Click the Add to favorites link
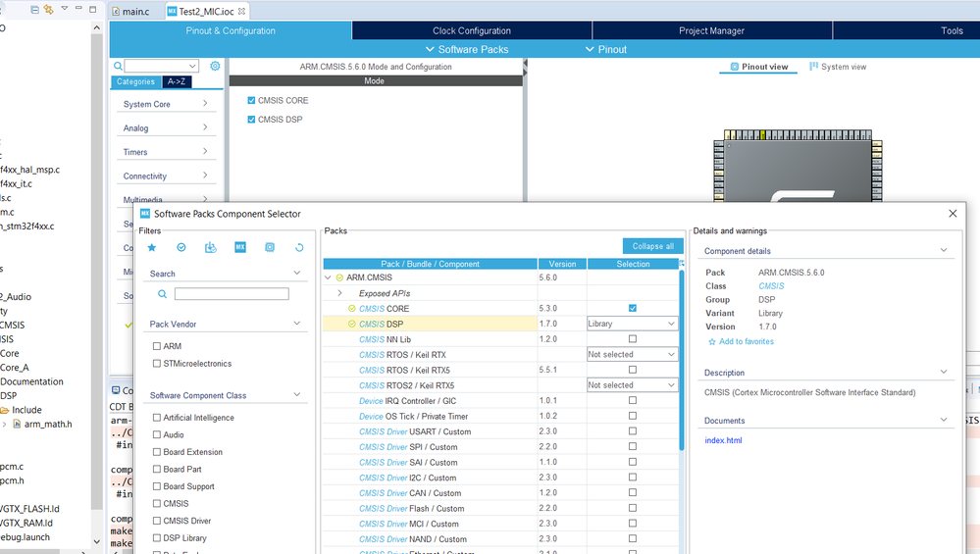This screenshot has width=980, height=554. (747, 341)
